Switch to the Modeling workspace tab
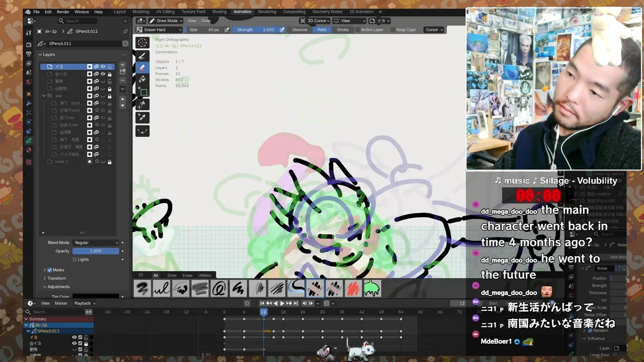Screen dimensions: 644x362 tap(141, 12)
